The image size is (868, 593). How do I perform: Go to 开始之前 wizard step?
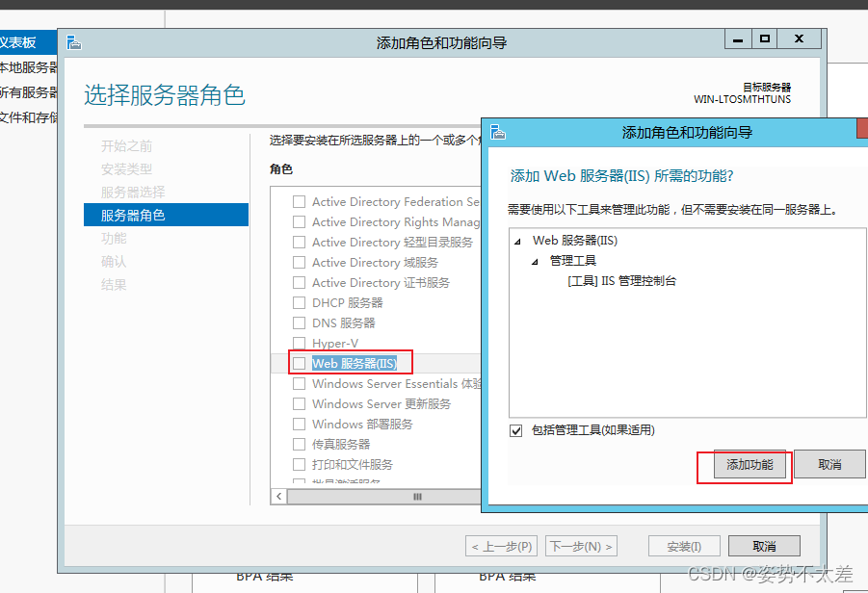[127, 146]
